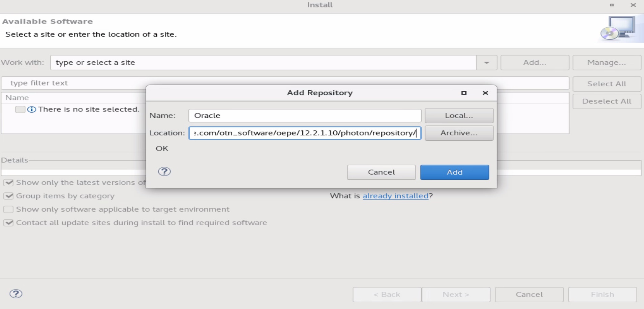The height and width of the screenshot is (309, 644).
Task: Maximize the Add Repository dialog
Action: pyautogui.click(x=464, y=93)
